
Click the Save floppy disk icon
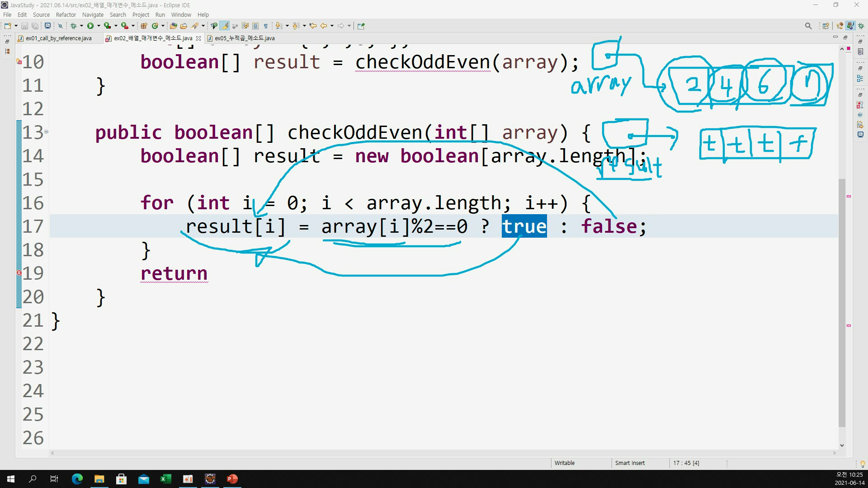click(x=24, y=26)
